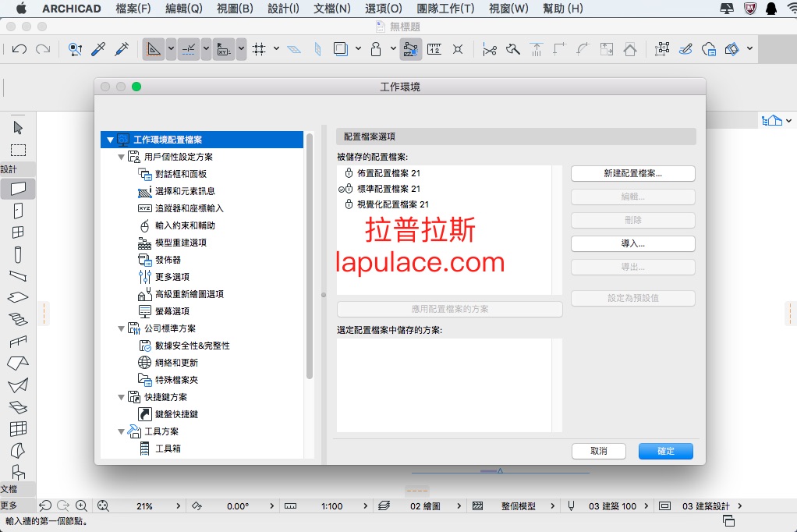Click the 應用配置檔案的方案 button
The width and height of the screenshot is (797, 532).
(x=449, y=309)
